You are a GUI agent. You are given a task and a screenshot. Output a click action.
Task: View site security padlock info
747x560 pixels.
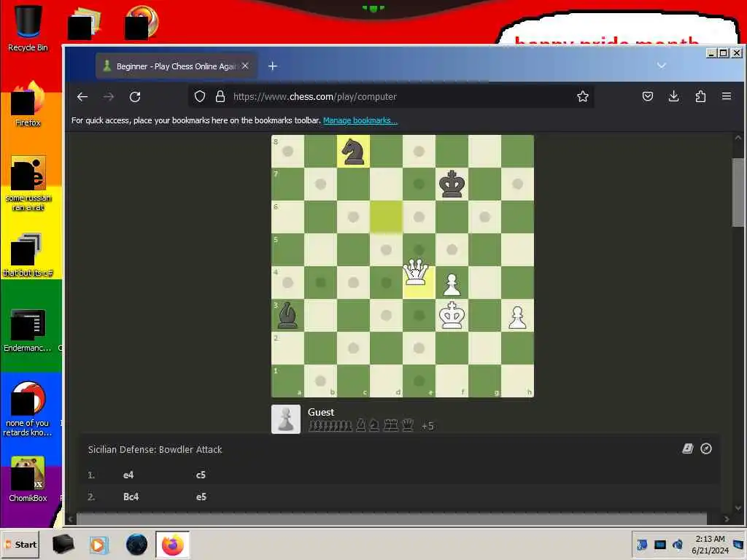(x=220, y=97)
